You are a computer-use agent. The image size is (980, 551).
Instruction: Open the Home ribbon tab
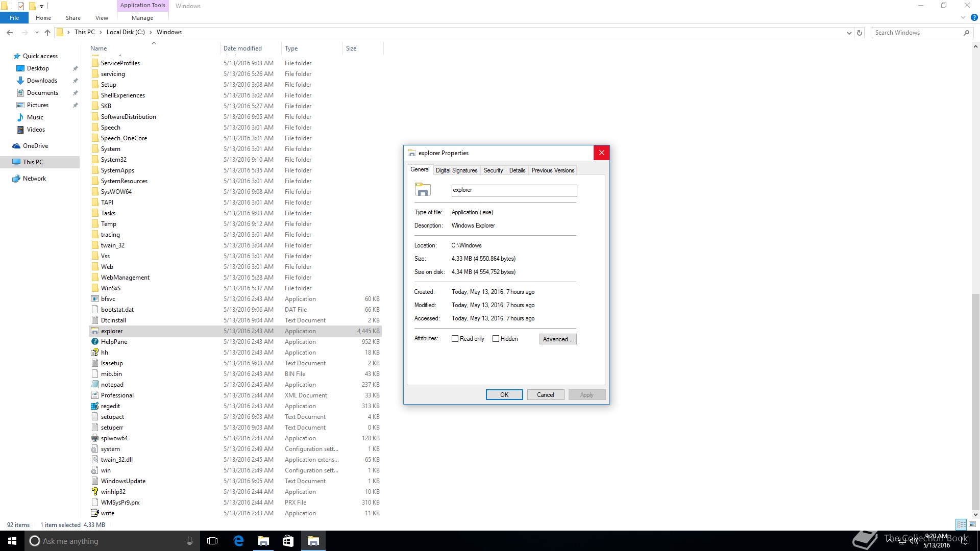pyautogui.click(x=43, y=18)
